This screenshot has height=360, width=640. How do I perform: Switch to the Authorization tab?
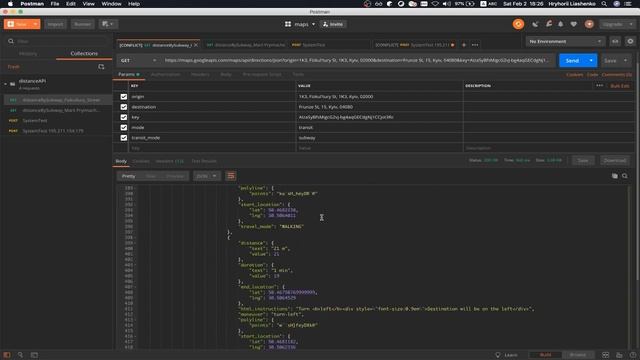pos(165,75)
